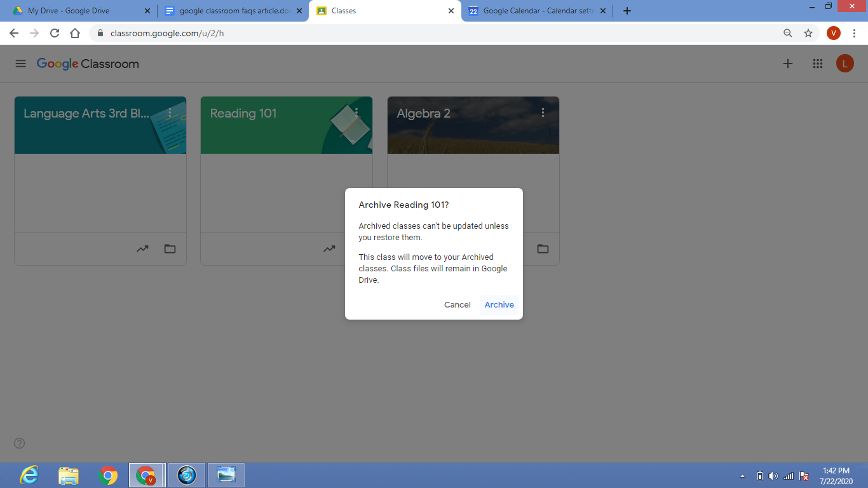Open File Explorer from the taskbar
Viewport: 868px width, 488px height.
click(69, 475)
